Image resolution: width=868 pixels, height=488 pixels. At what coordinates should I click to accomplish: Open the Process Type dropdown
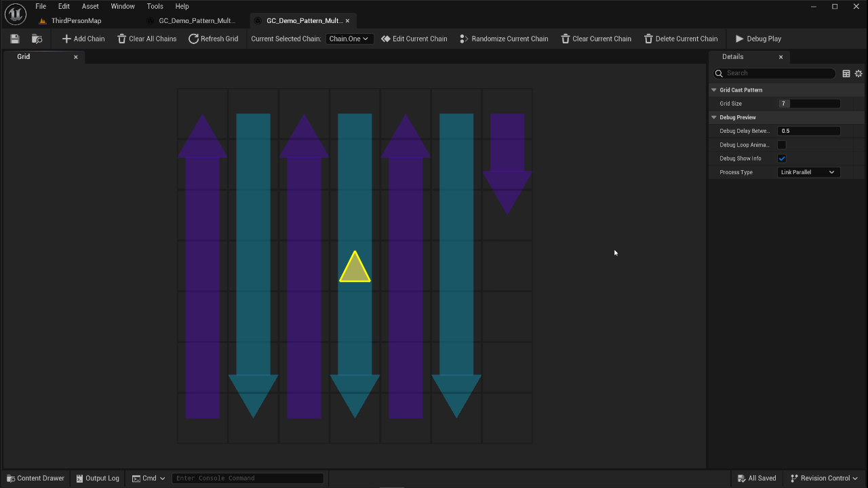point(809,172)
